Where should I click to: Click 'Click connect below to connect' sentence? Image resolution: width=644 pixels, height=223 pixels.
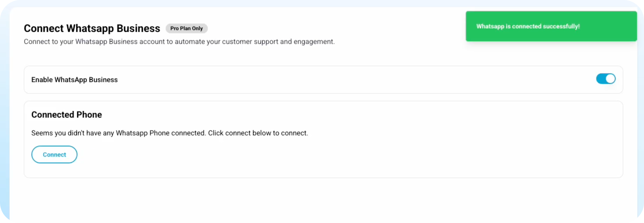(258, 133)
